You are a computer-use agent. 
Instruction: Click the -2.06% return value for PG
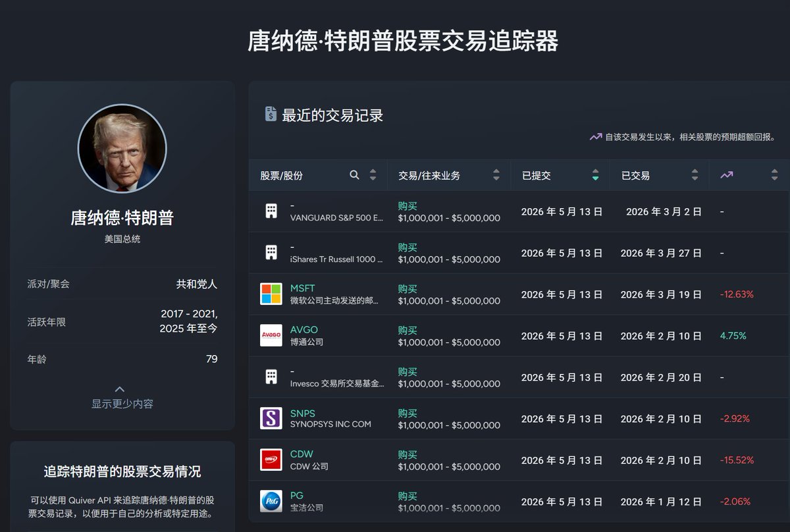[735, 502]
